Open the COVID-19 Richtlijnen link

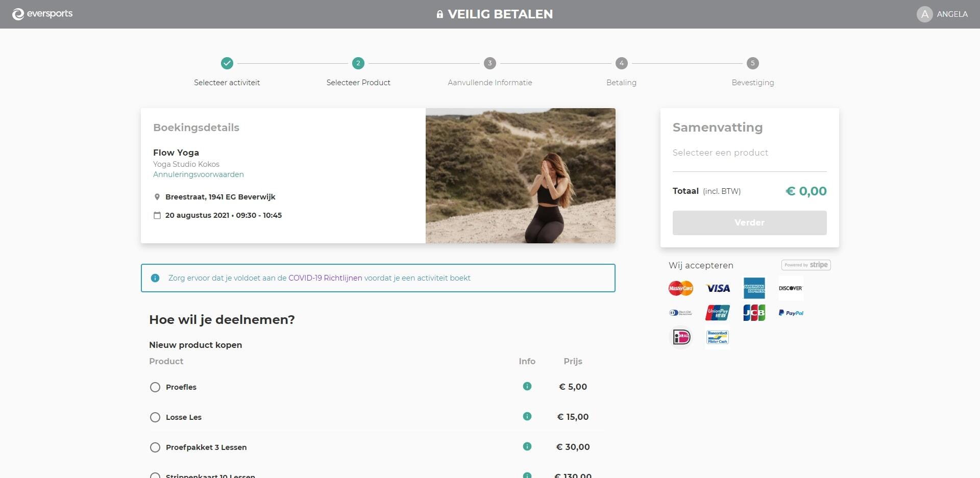point(325,278)
